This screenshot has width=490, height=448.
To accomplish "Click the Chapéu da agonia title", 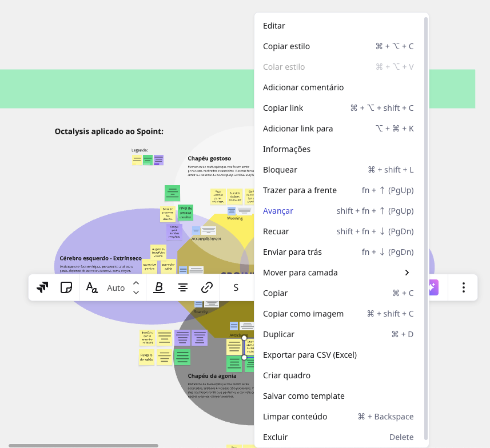I will (212, 376).
